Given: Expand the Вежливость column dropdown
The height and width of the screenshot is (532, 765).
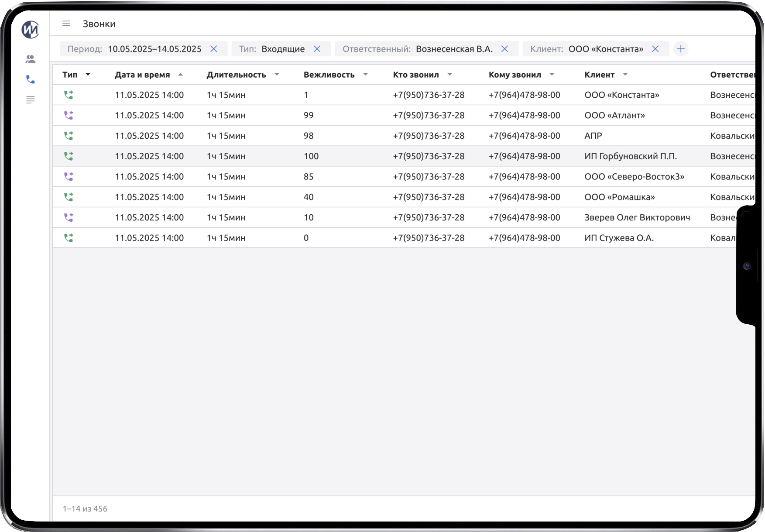Looking at the screenshot, I should pos(366,75).
